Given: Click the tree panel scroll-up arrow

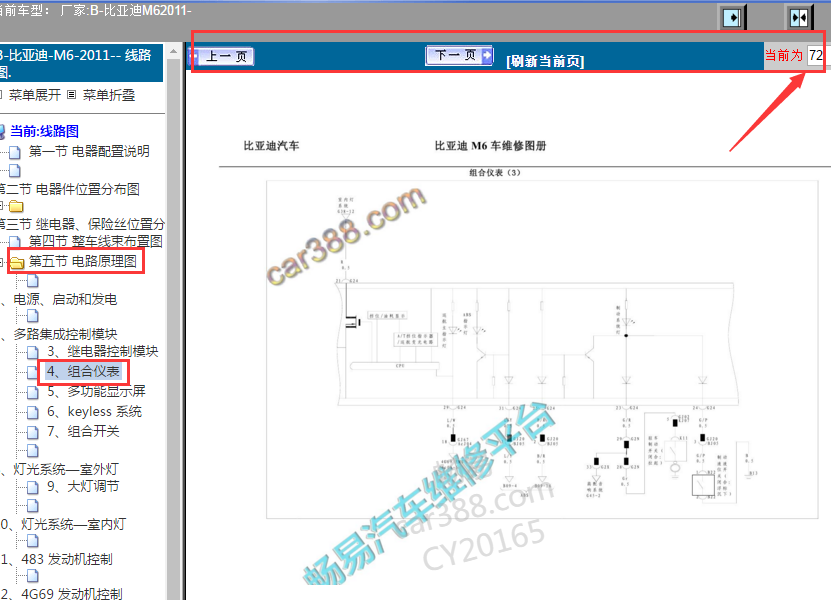Looking at the screenshot, I should (173, 51).
